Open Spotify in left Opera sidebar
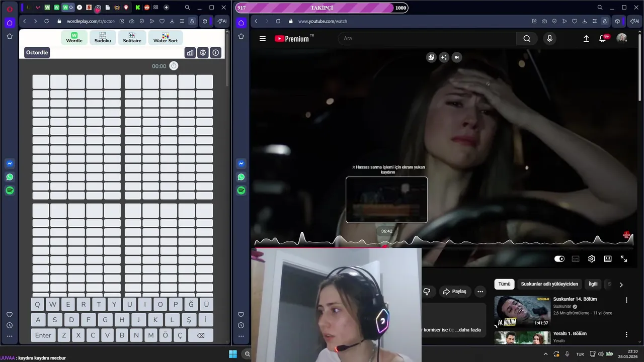Viewport: 644px width, 362px height. [x=10, y=191]
